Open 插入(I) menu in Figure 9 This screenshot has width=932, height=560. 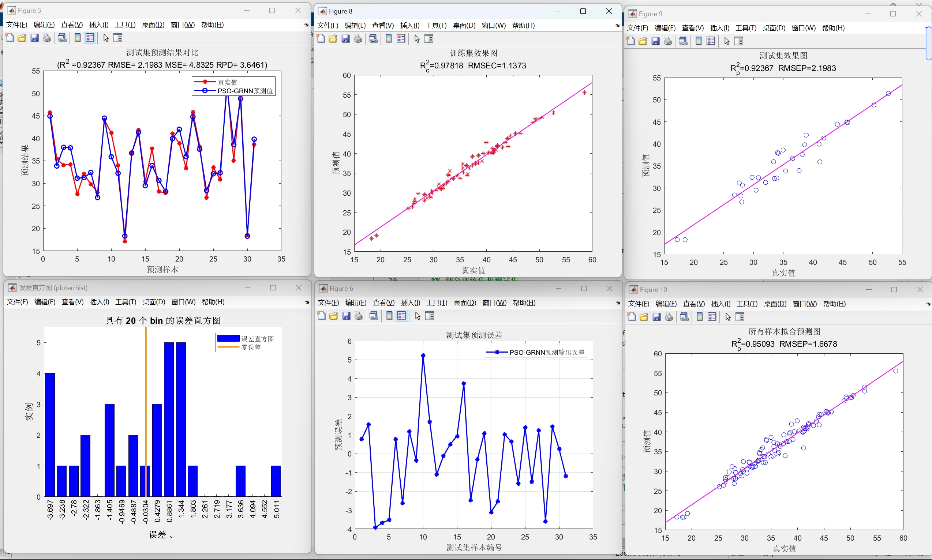(719, 28)
